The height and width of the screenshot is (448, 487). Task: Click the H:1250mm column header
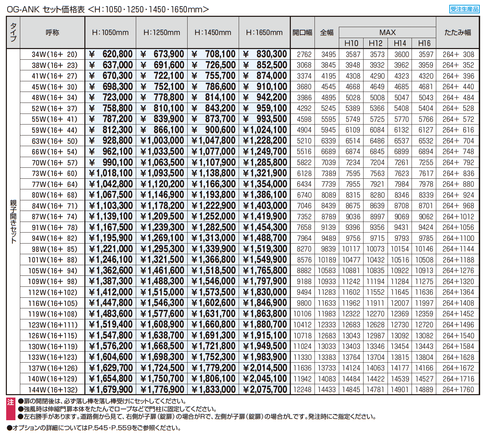(162, 33)
